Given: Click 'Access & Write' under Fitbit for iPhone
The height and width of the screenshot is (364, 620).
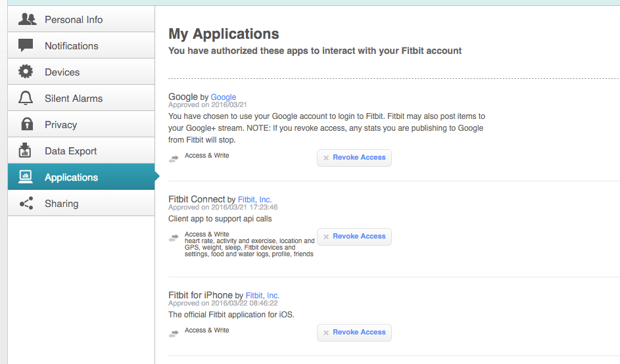Looking at the screenshot, I should [x=207, y=330].
